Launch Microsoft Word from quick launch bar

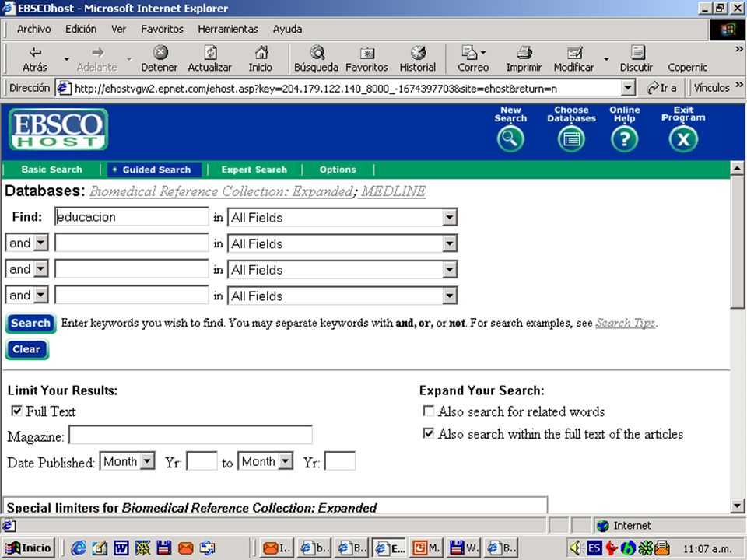121,548
